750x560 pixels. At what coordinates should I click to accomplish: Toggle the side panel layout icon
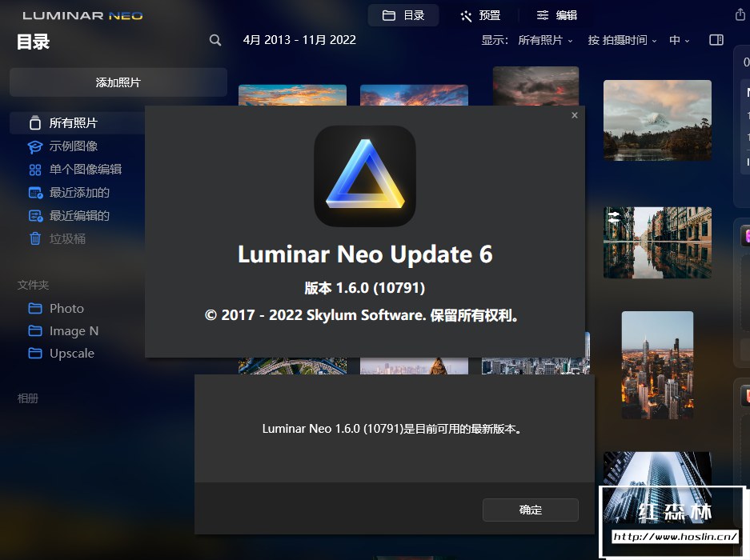716,40
